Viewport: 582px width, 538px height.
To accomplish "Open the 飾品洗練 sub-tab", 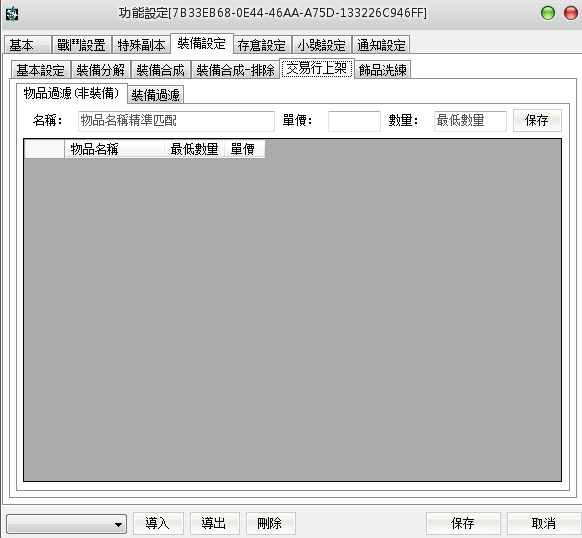I will point(383,69).
